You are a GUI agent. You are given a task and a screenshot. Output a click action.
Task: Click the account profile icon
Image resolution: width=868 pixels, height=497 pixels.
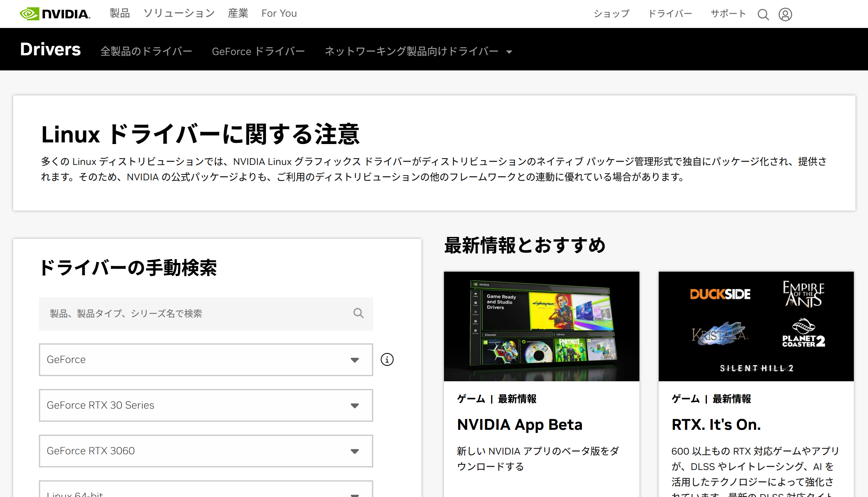785,14
